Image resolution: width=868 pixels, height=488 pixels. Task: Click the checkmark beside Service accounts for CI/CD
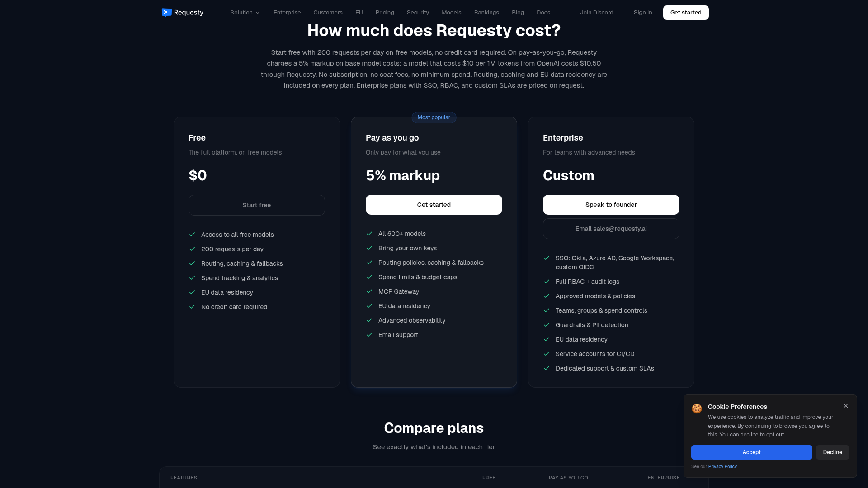pos(547,354)
